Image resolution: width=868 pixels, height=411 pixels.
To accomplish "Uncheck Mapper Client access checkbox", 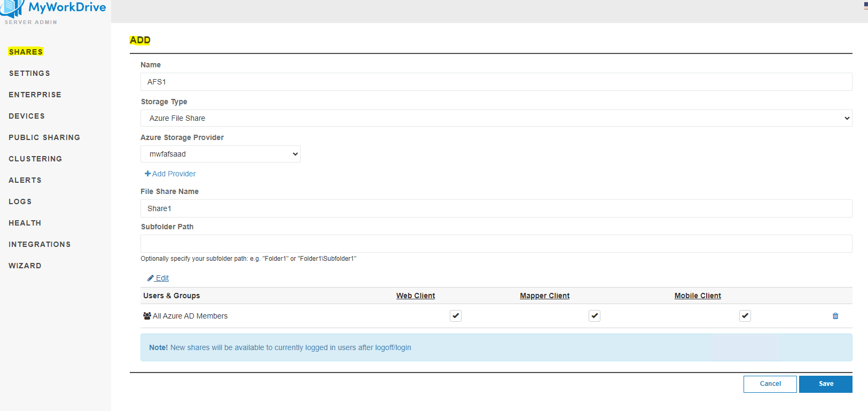I will (x=594, y=316).
